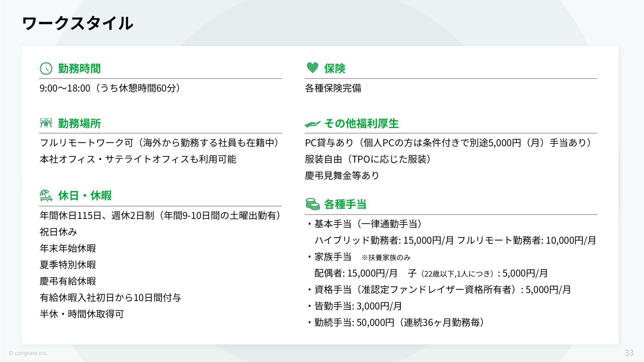Select the heading 休日・休暇
The height and width of the screenshot is (362, 644).
point(85,195)
